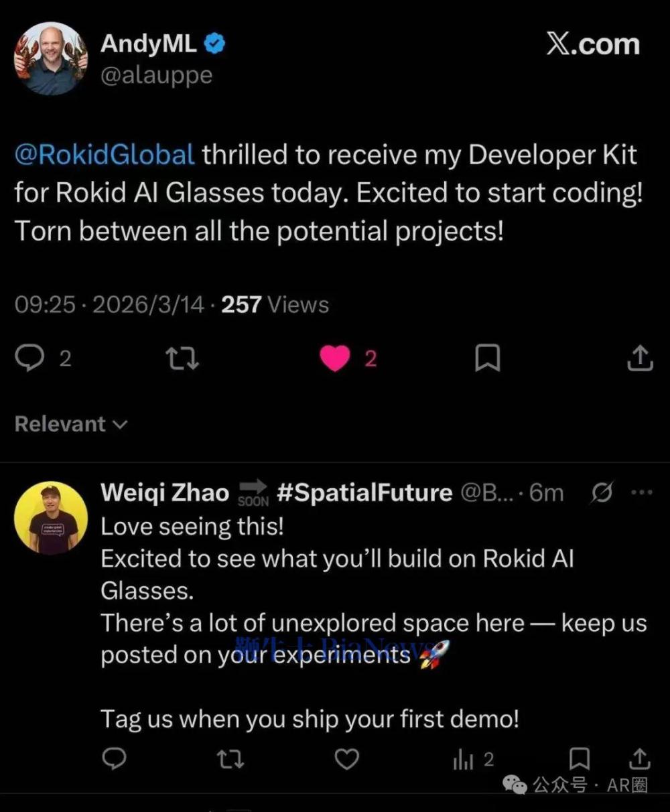The image size is (670, 812).
Task: View analytics on Weiqi Zhao's reply
Action: click(464, 760)
